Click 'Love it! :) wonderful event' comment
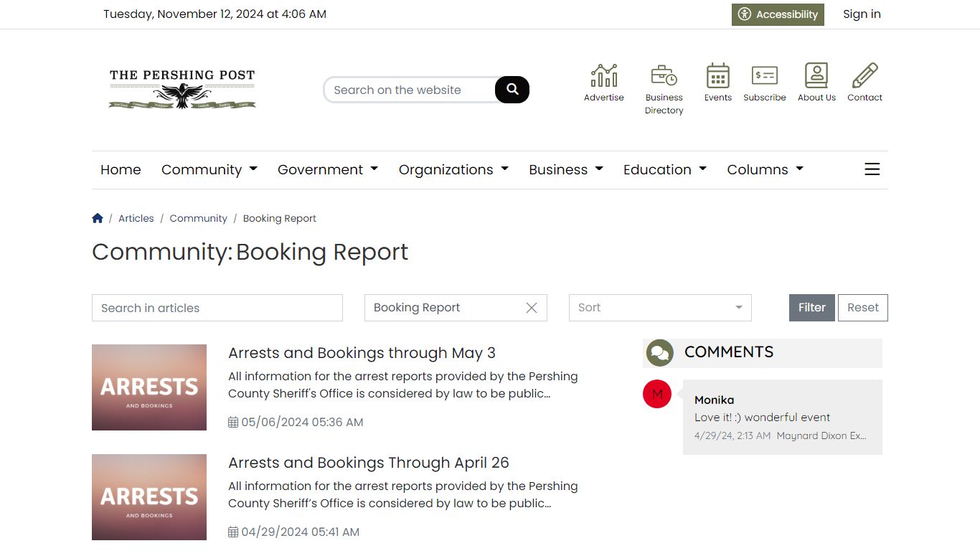Viewport: 980px width, 551px height. coord(762,418)
